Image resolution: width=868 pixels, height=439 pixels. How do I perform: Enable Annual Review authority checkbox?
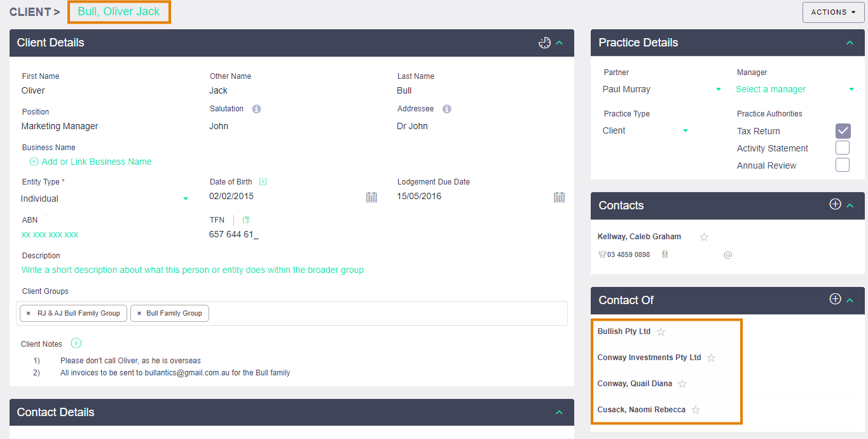[x=843, y=165]
